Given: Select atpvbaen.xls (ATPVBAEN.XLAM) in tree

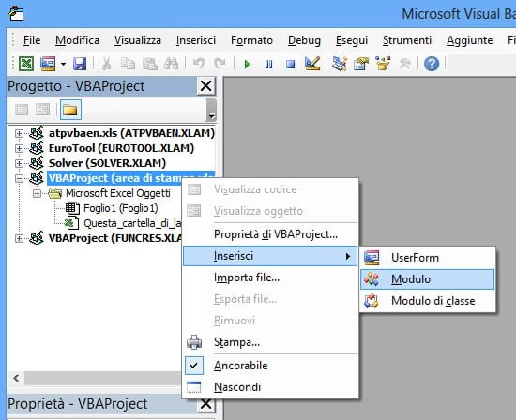Looking at the screenshot, I should (x=131, y=133).
